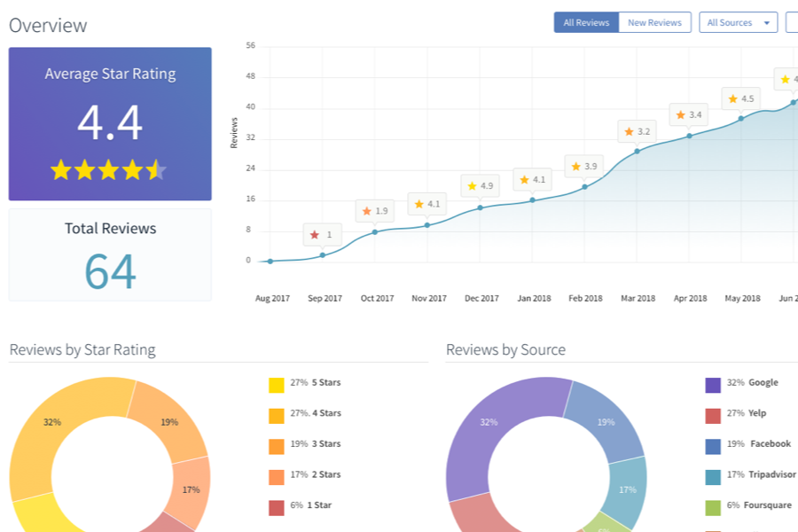Click the 4.9 star badge above Dec 2017
Viewport: 798px width, 532px height.
tap(480, 186)
